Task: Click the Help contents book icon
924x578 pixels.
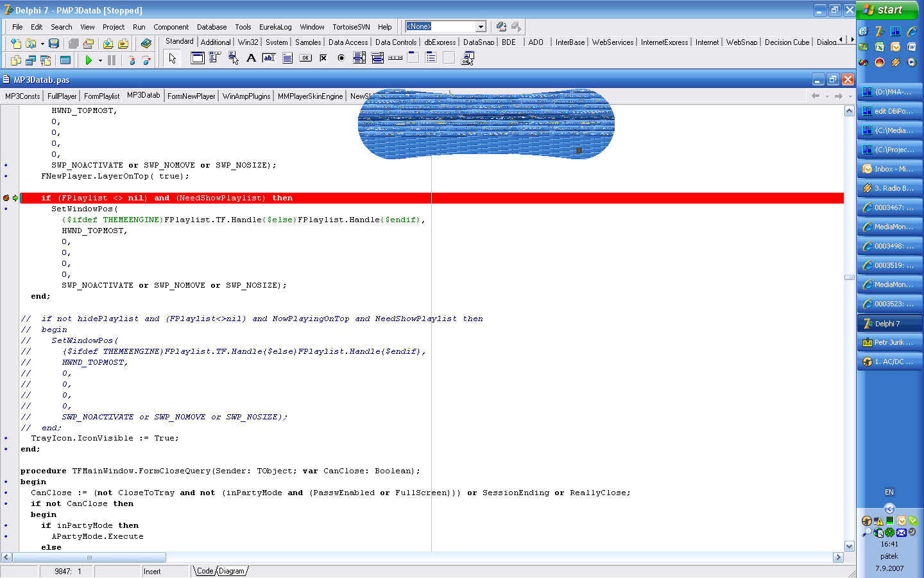Action: (x=146, y=44)
